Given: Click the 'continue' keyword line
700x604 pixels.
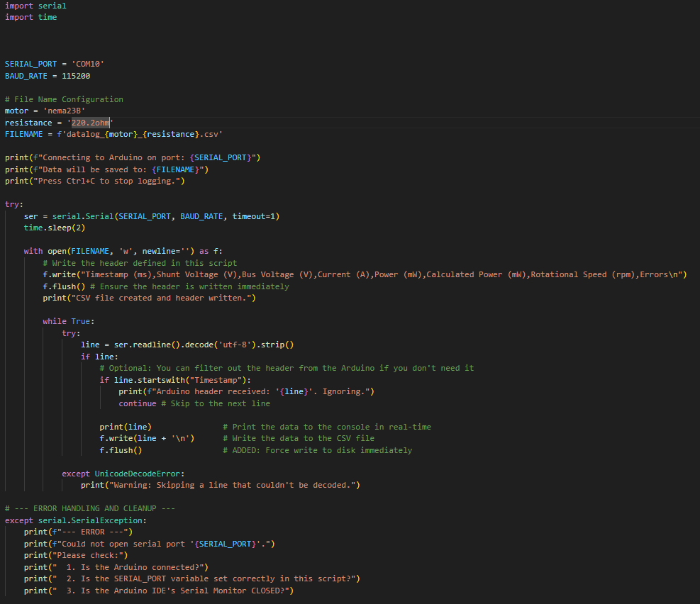Looking at the screenshot, I should point(137,403).
